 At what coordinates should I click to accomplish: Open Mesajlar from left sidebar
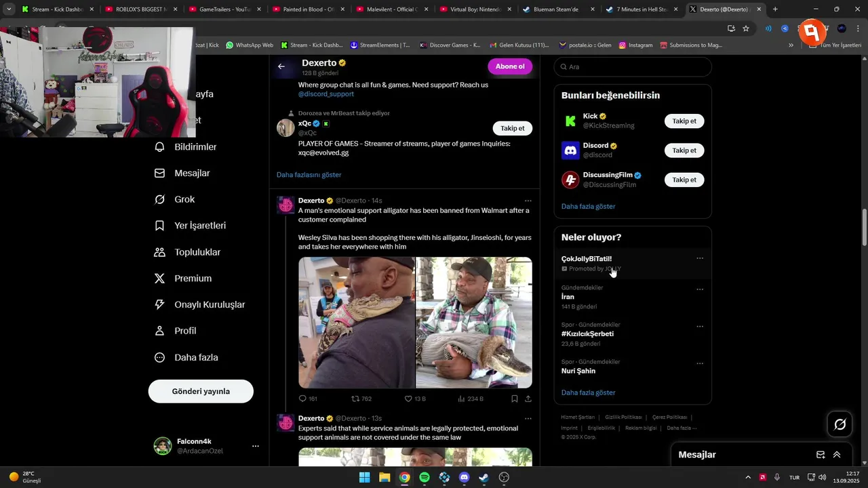coord(182,174)
